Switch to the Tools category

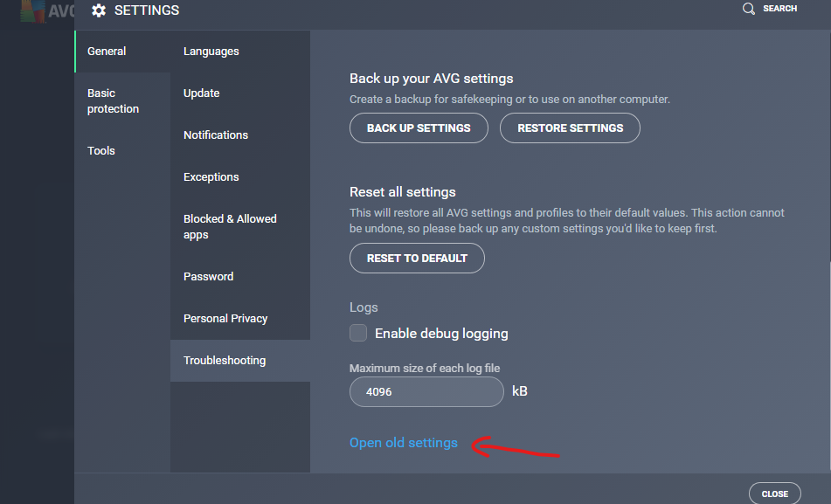(x=122, y=150)
